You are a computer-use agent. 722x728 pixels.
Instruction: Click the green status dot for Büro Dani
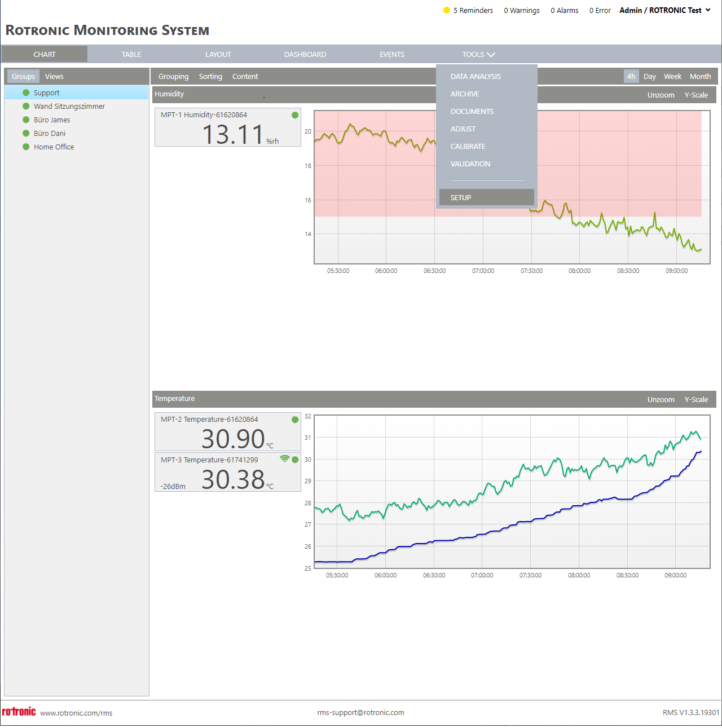(x=26, y=133)
